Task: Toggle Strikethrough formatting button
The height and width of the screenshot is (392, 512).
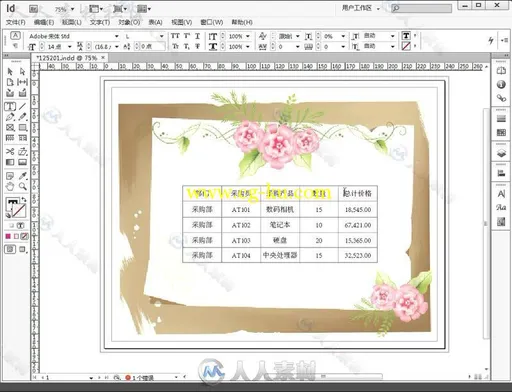Action: click(x=198, y=46)
